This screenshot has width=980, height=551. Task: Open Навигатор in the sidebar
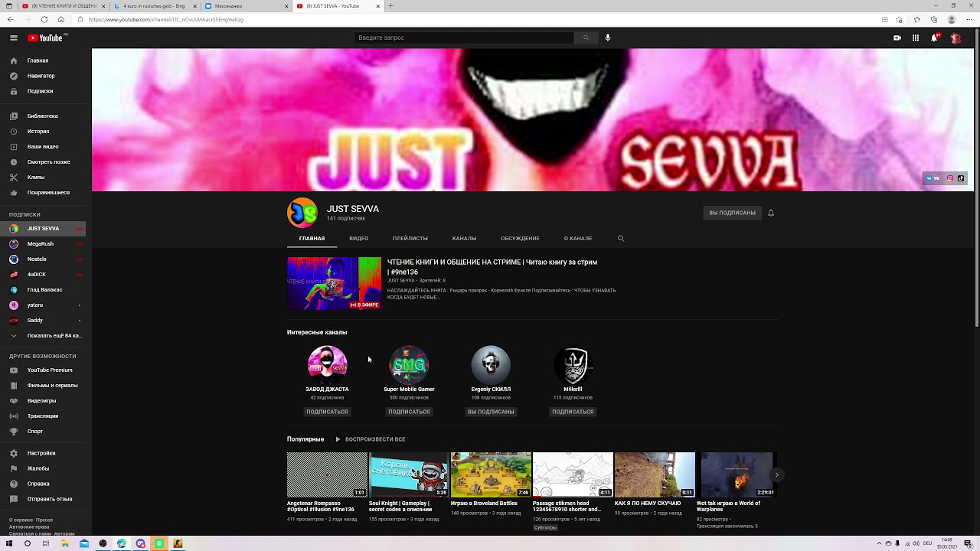[x=43, y=76]
